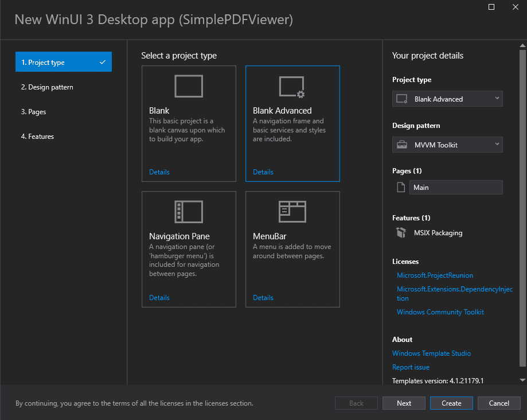Image resolution: width=527 pixels, height=420 pixels.
Task: Cancel the new project wizard
Action: point(498,403)
